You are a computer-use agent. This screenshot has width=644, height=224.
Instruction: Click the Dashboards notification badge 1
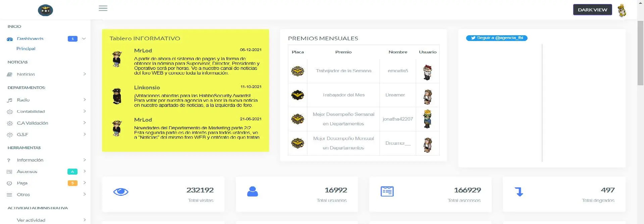(x=72, y=39)
